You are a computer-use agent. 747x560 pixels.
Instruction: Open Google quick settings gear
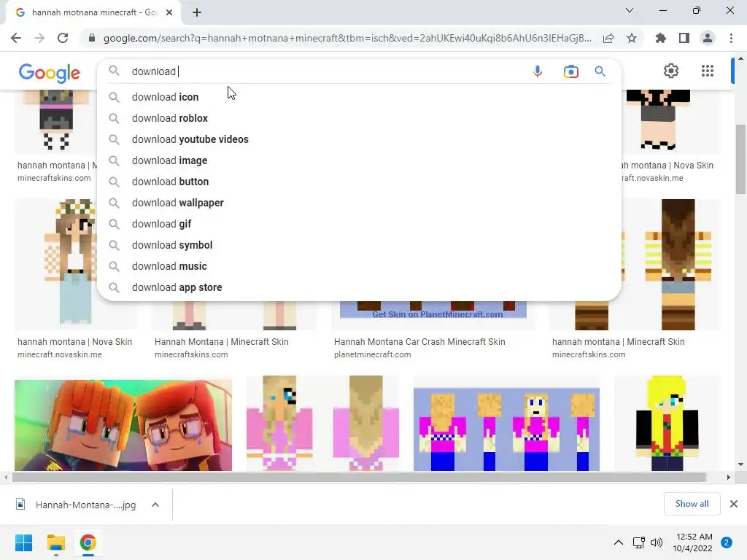tap(671, 71)
